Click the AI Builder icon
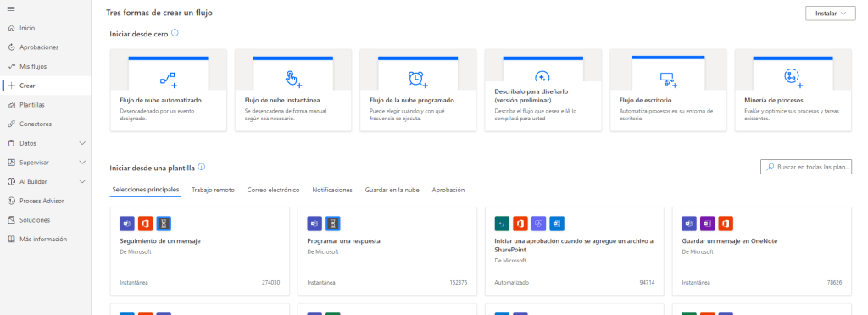The image size is (868, 315). [11, 182]
